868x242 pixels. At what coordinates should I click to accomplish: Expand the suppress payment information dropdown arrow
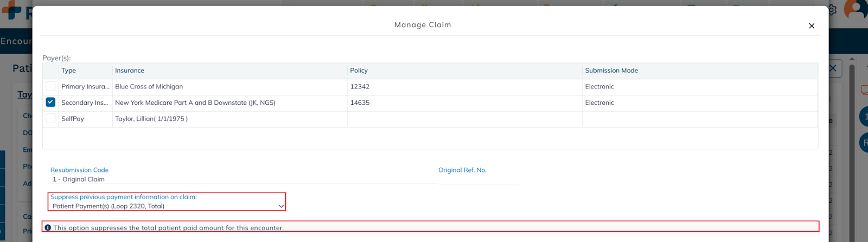[280, 206]
